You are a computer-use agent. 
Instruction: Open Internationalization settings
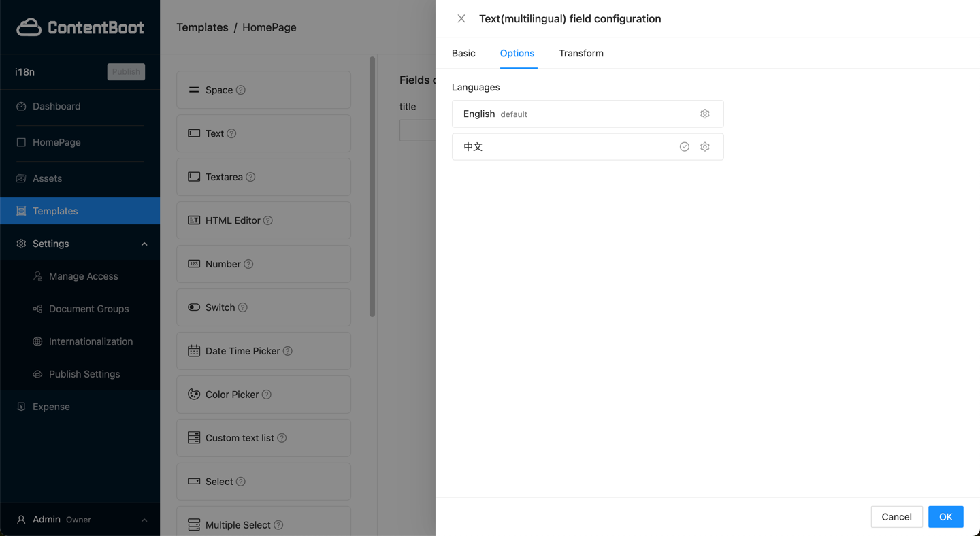coord(80,341)
